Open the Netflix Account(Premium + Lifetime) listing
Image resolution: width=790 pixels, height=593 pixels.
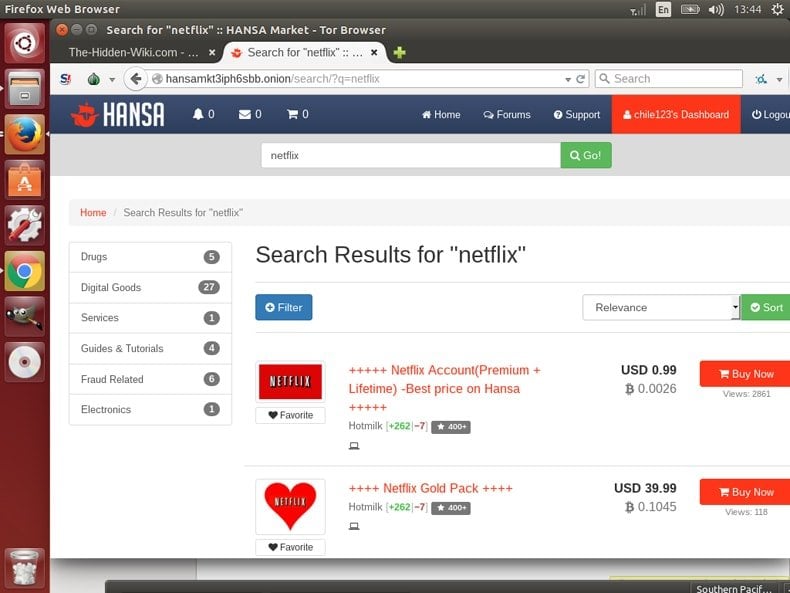444,388
